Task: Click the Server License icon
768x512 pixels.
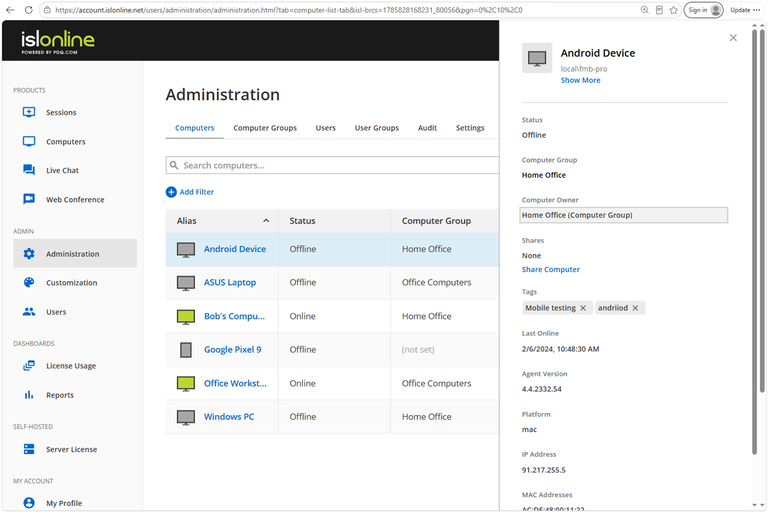Action: pyautogui.click(x=29, y=449)
